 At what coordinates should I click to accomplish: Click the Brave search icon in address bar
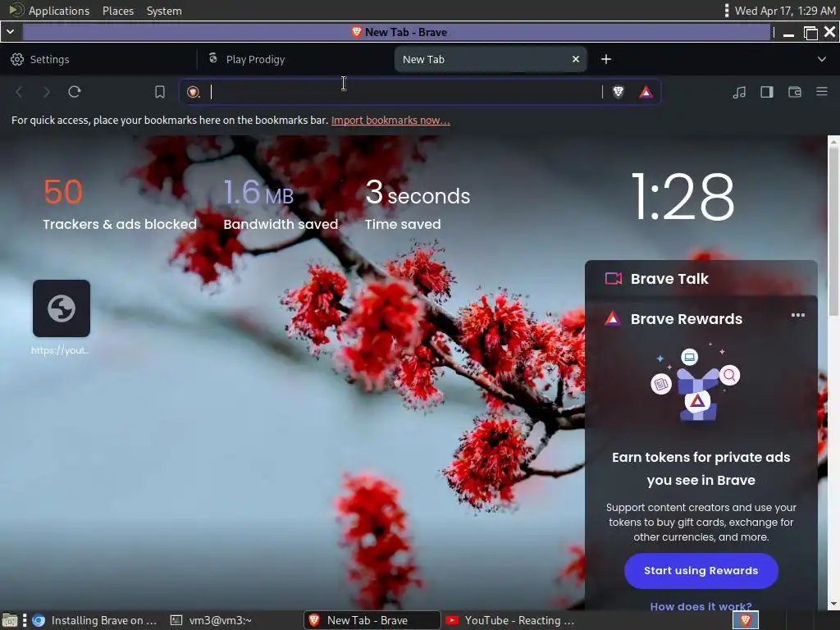click(x=194, y=92)
